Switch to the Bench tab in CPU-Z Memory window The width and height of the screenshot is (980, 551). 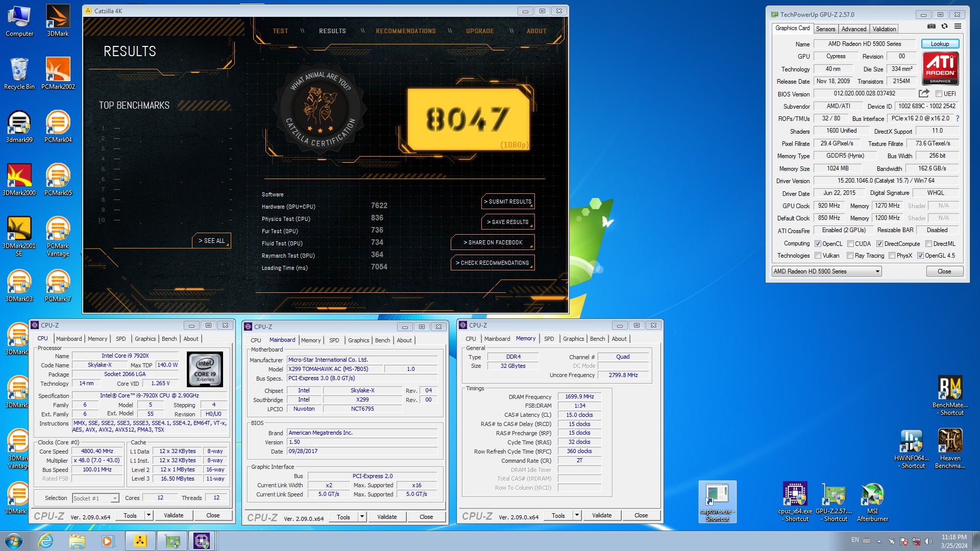coord(597,339)
